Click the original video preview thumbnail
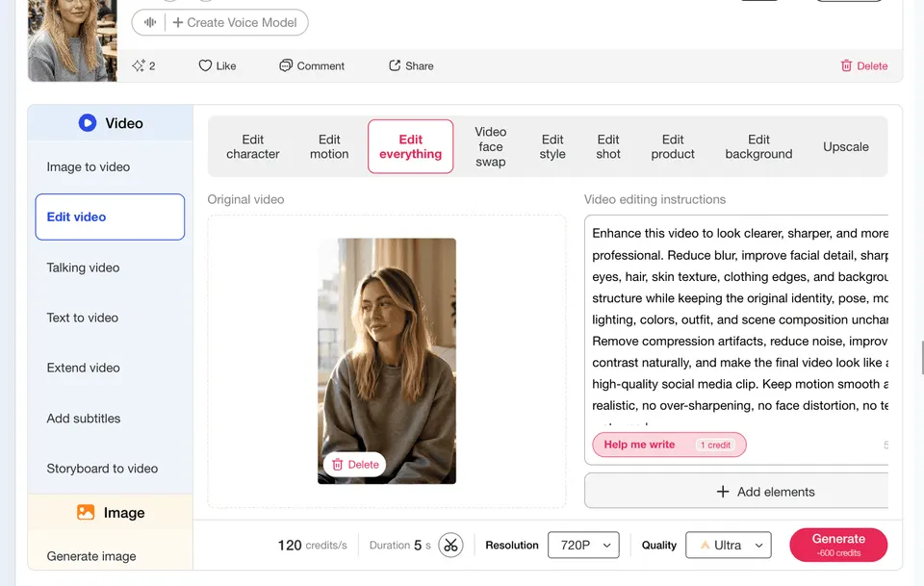This screenshot has height=586, width=924. pyautogui.click(x=387, y=361)
